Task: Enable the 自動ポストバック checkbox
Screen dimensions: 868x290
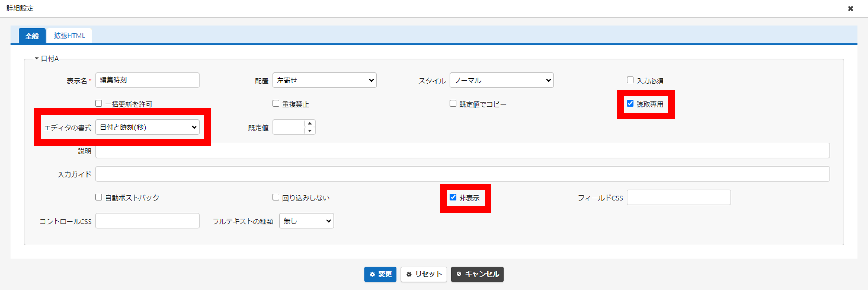Action: 98,197
